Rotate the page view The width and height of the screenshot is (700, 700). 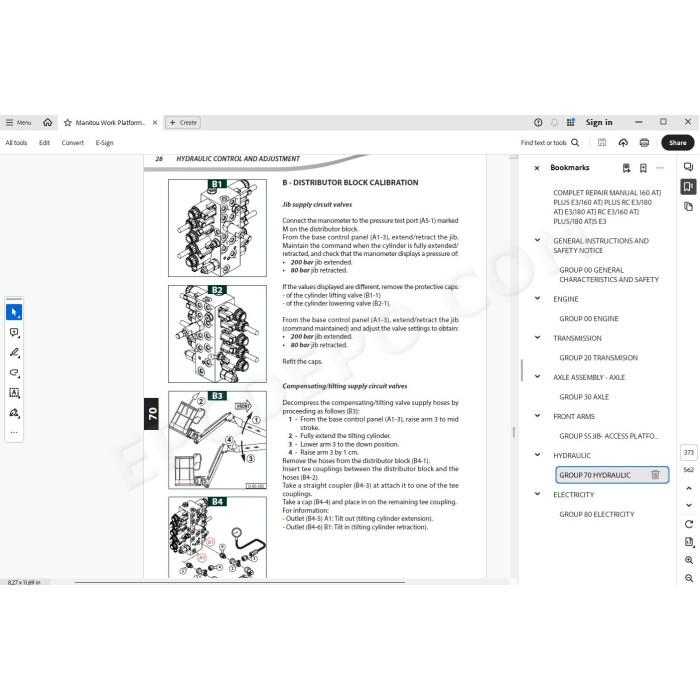[x=688, y=524]
